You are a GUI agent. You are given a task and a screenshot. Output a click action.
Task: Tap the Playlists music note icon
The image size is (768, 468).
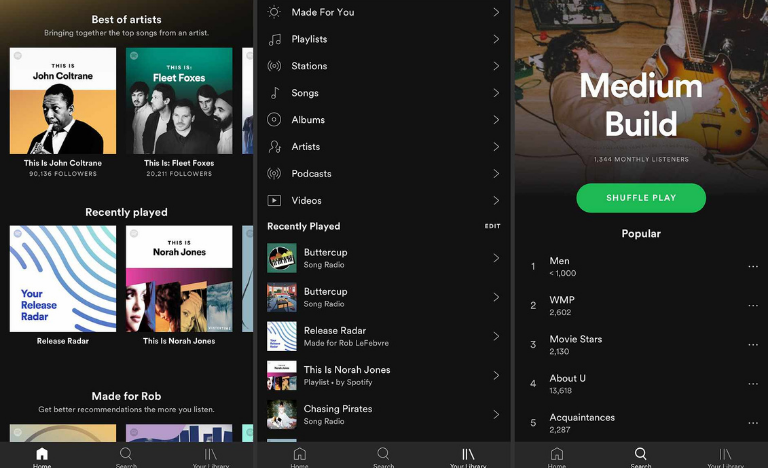pos(274,39)
